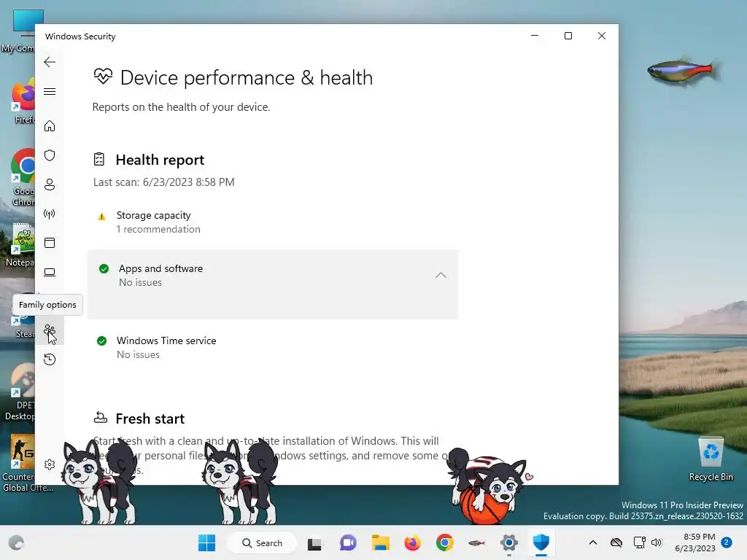The height and width of the screenshot is (560, 747).
Task: Click the Apps and software green check
Action: click(x=104, y=268)
